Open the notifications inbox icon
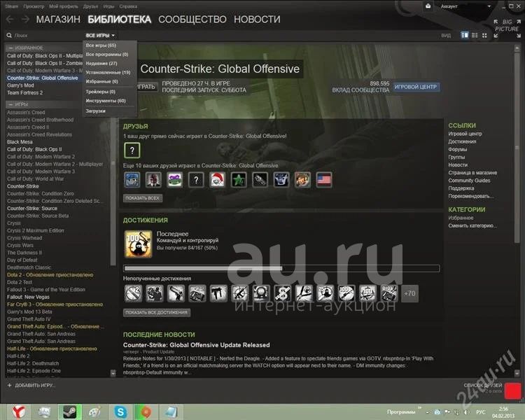525x420 pixels. 428,6
